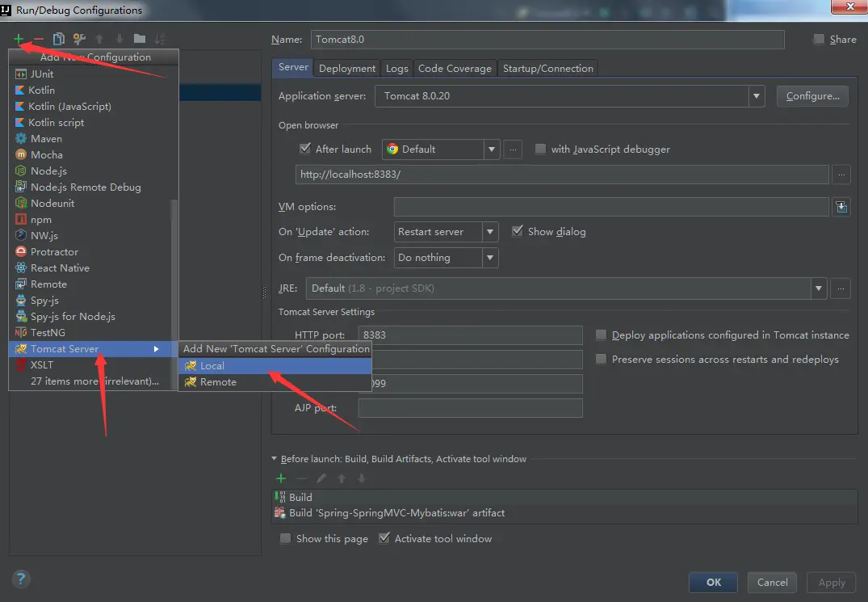The width and height of the screenshot is (868, 602).
Task: Click the Apply button
Action: 832,582
